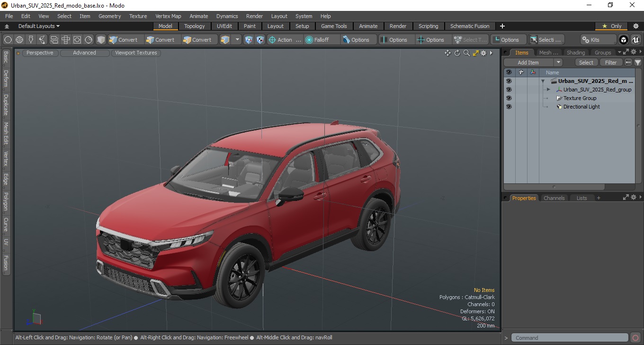644x345 pixels.
Task: Click the Select button in Items panel
Action: (586, 63)
